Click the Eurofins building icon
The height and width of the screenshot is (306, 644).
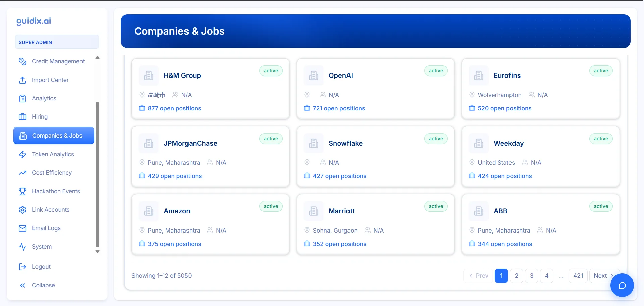point(479,75)
